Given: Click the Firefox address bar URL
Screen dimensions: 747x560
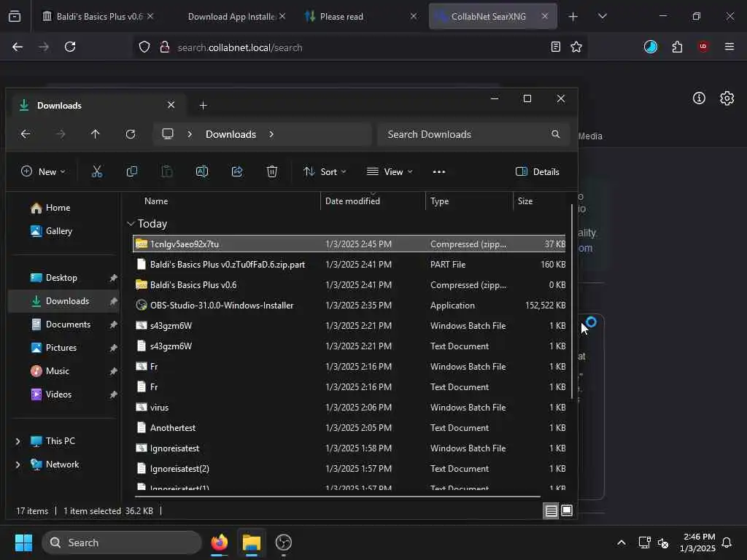Looking at the screenshot, I should pos(239,47).
